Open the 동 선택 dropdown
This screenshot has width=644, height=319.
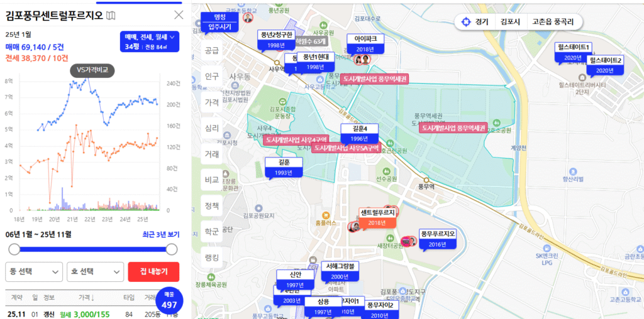(x=34, y=271)
